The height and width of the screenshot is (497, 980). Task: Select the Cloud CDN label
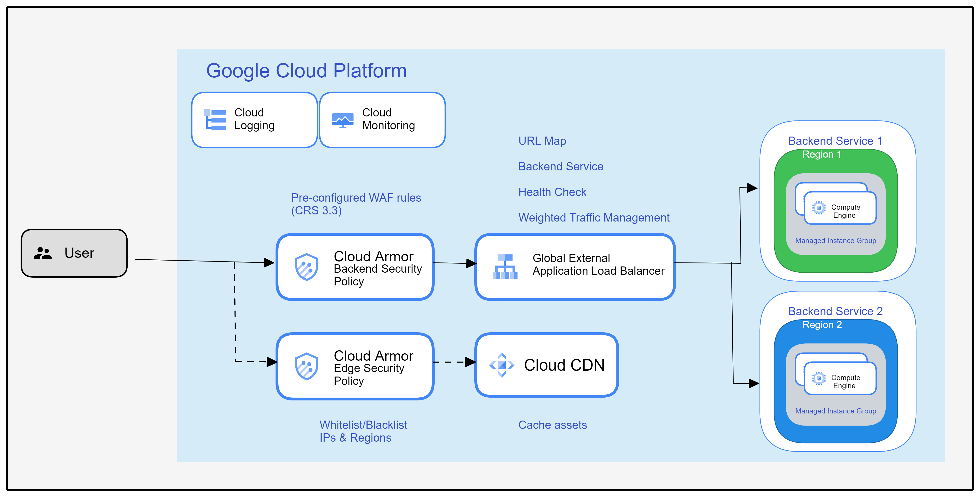[564, 365]
